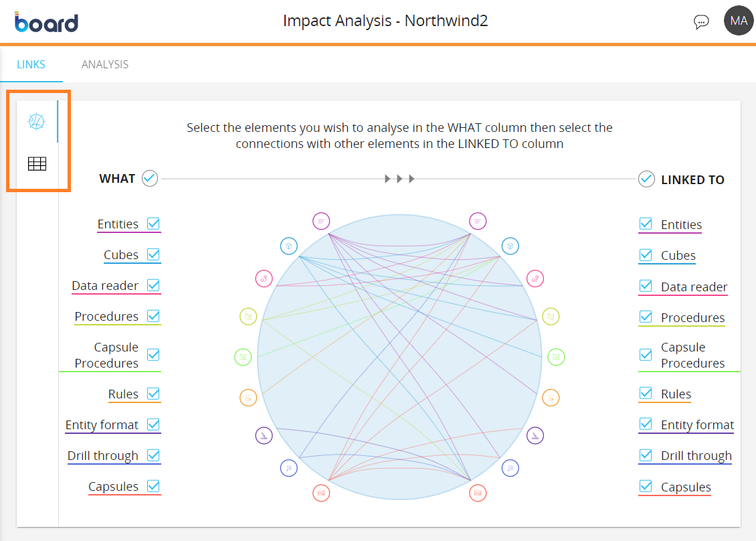Click the left Procedures node in diagram
This screenshot has height=541, width=756.
tap(248, 316)
